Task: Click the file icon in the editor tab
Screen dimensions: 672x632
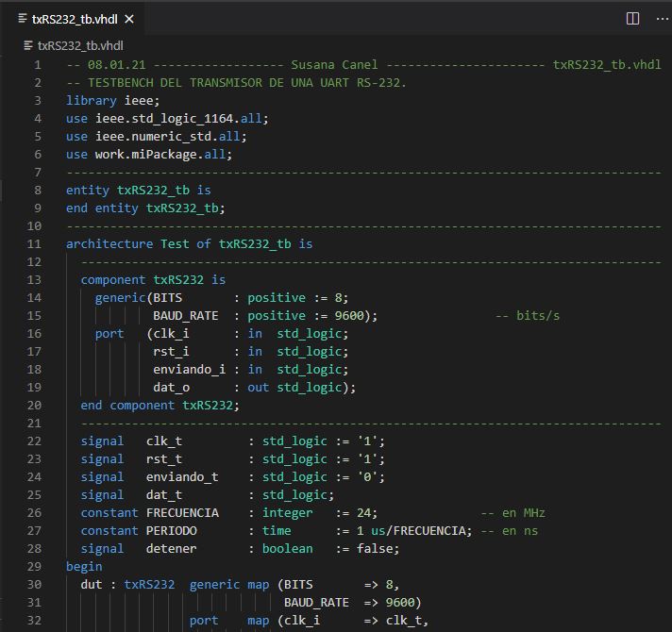Action: click(23, 19)
